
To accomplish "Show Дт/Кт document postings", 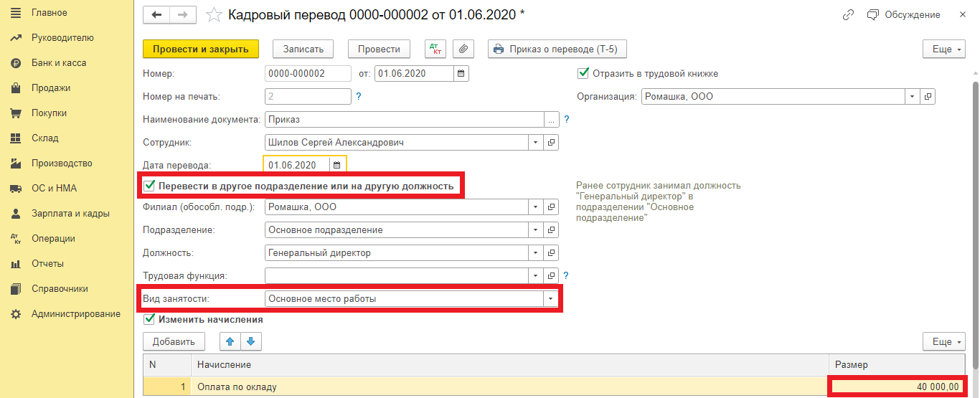I will (x=435, y=49).
